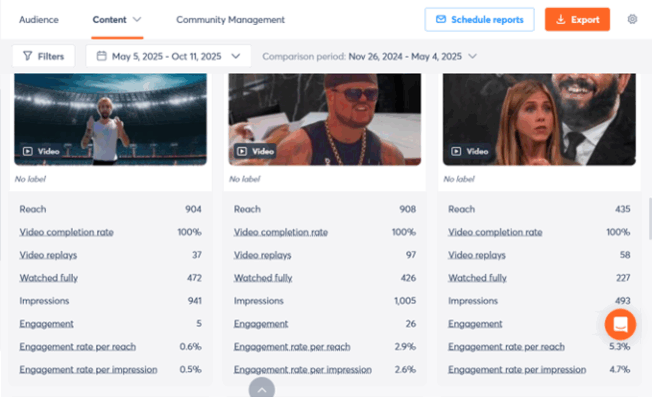Screen dimensions: 652x397
Task: Click the Impressions value 941
Action: click(195, 301)
